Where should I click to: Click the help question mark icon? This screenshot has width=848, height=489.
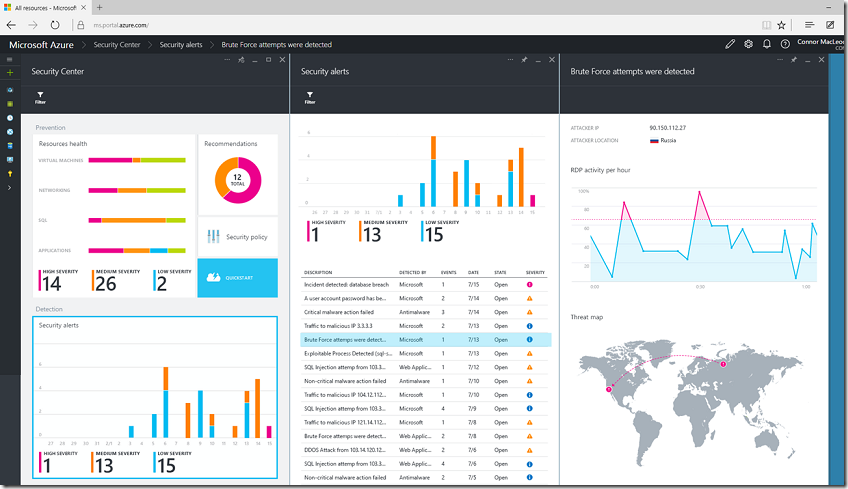785,45
